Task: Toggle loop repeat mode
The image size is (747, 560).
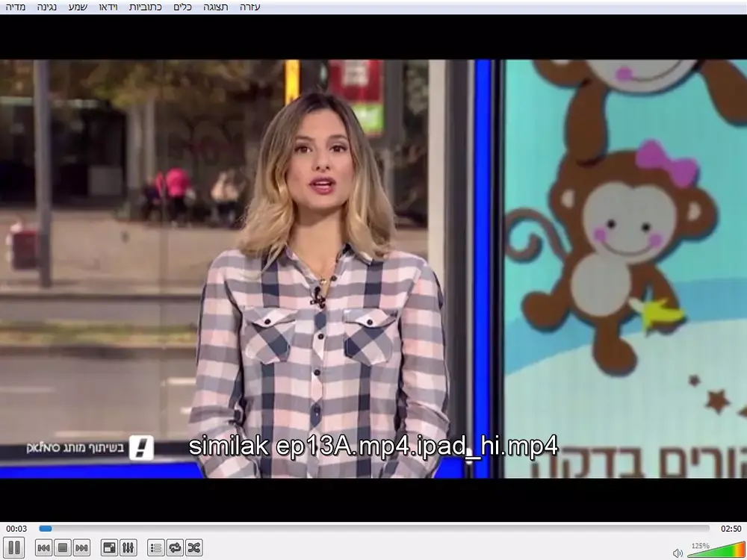Action: click(175, 547)
